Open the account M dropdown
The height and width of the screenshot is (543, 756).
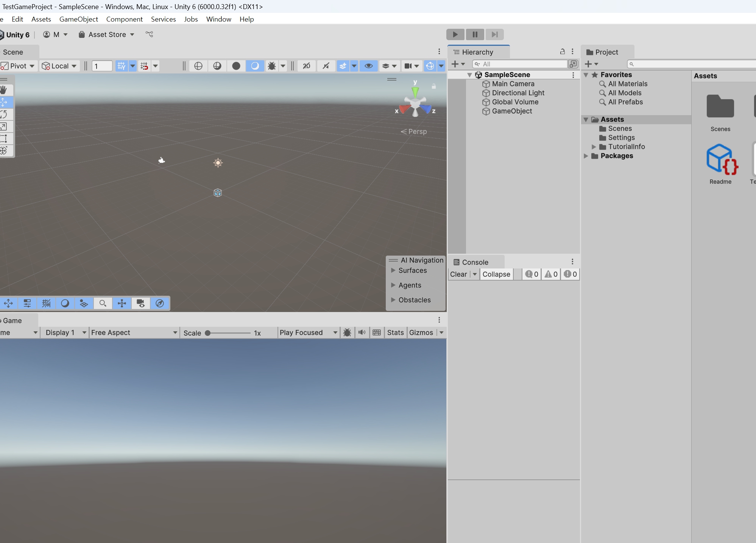click(x=55, y=34)
